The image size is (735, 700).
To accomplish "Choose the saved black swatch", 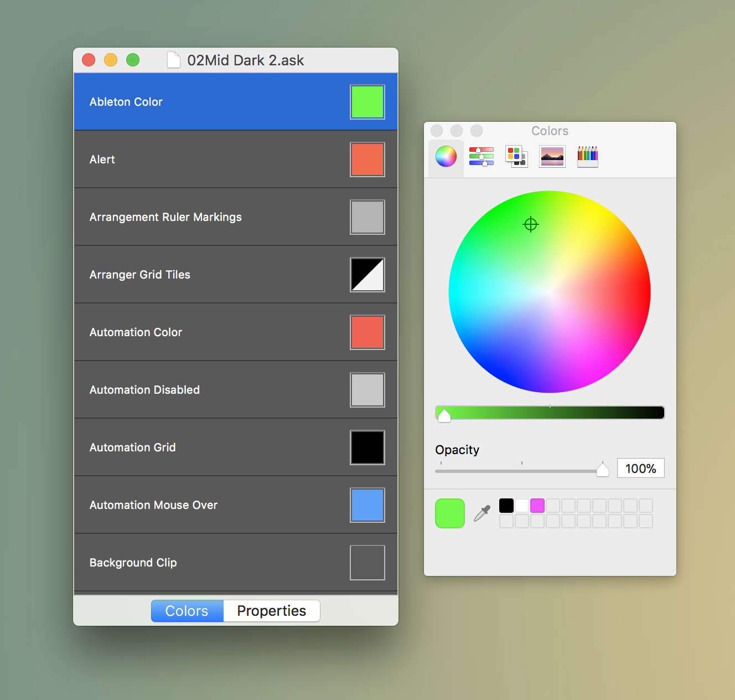I will click(506, 506).
